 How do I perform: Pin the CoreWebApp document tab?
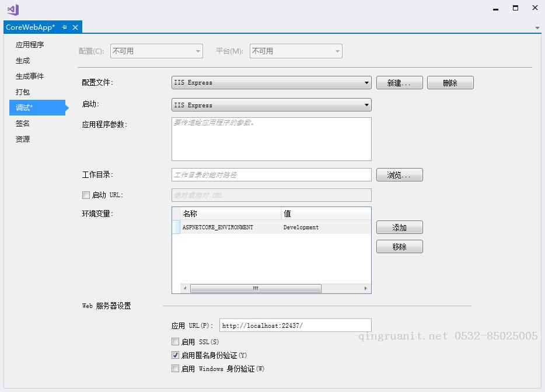[65, 27]
